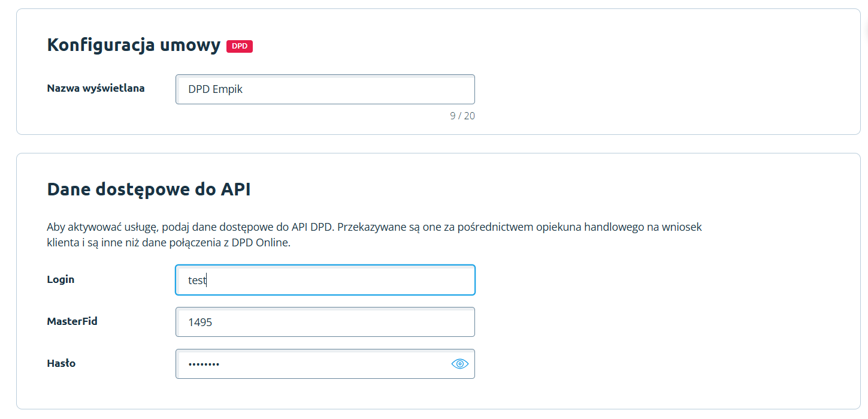This screenshot has width=868, height=419.
Task: Click the MasterFid field label
Action: [72, 321]
